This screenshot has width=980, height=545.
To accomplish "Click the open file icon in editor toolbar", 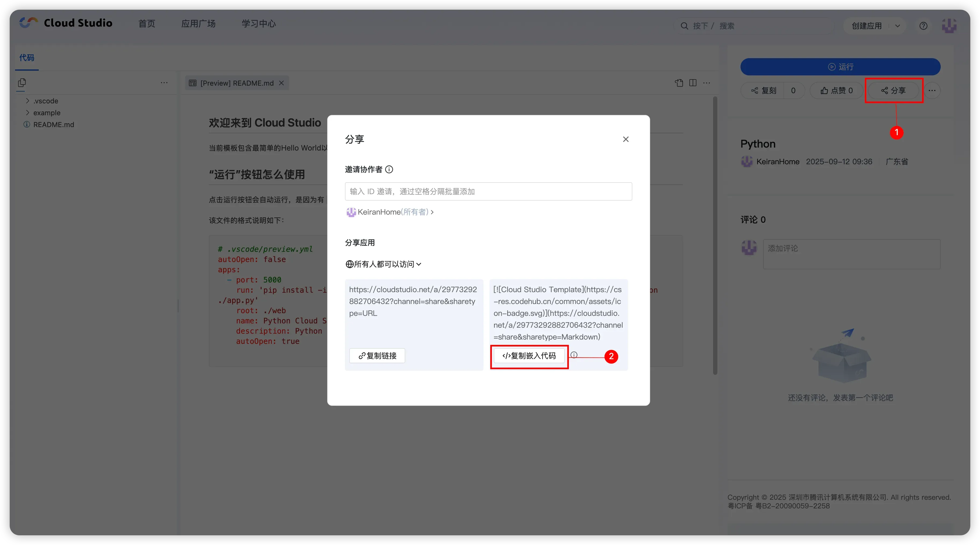I will coord(679,83).
